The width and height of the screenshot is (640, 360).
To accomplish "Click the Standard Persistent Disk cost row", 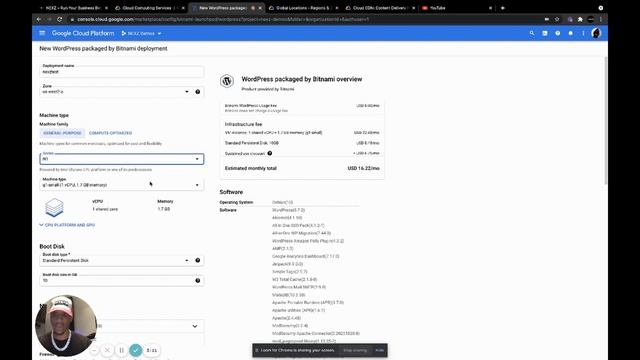I will click(x=302, y=143).
